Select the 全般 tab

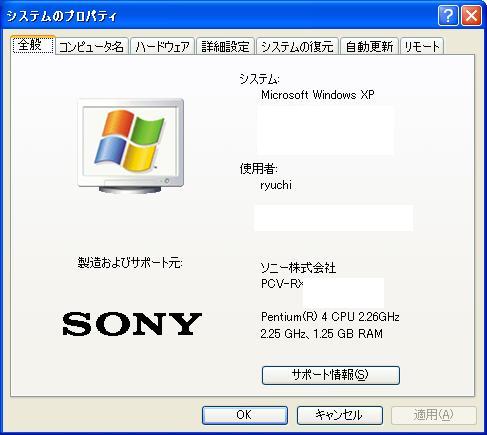click(x=33, y=45)
